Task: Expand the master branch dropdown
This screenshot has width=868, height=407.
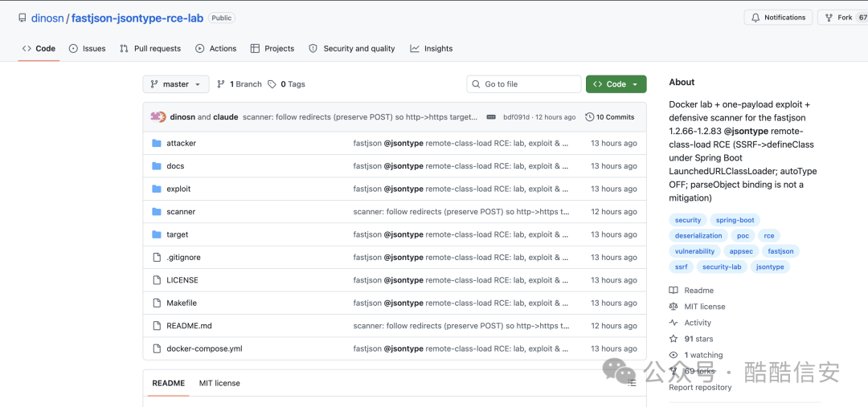Action: 176,84
